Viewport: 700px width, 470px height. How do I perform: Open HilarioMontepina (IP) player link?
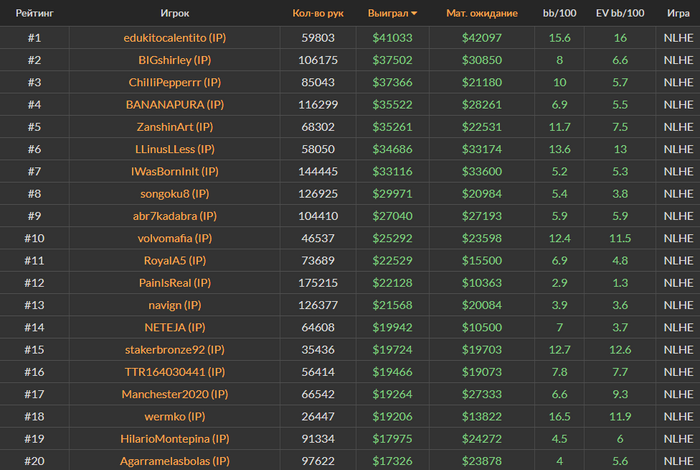click(175, 439)
